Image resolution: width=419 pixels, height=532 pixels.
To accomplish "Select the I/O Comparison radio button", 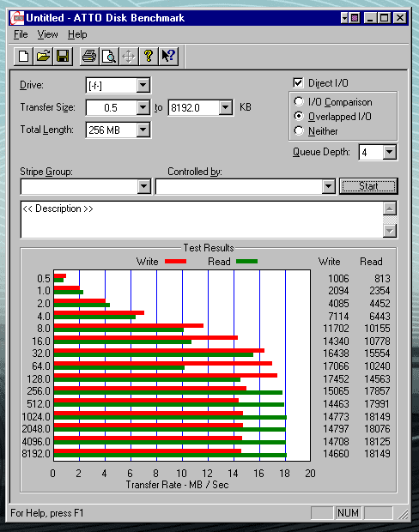I will click(299, 101).
